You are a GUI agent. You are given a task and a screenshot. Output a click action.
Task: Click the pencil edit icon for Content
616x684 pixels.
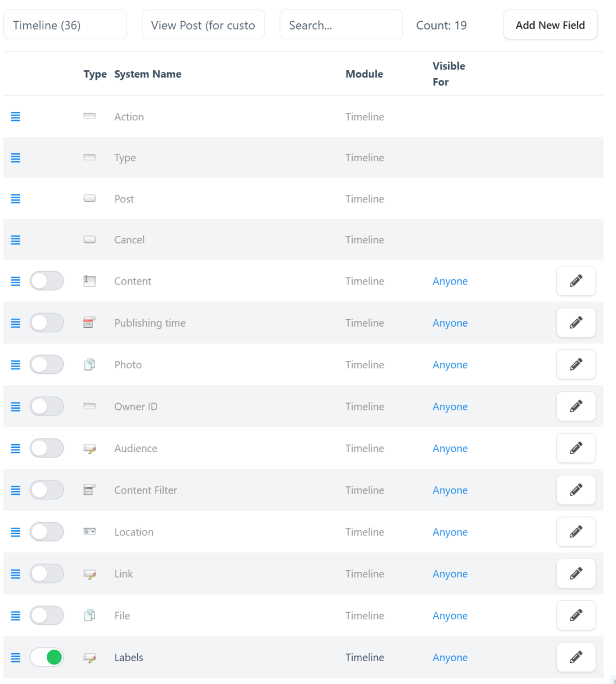click(x=576, y=281)
